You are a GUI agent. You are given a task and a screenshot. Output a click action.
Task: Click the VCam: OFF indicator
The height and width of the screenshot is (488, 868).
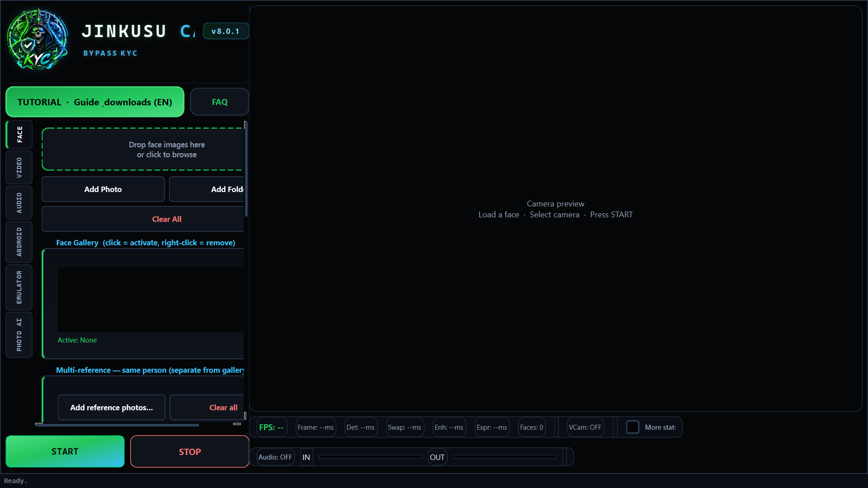tap(585, 427)
